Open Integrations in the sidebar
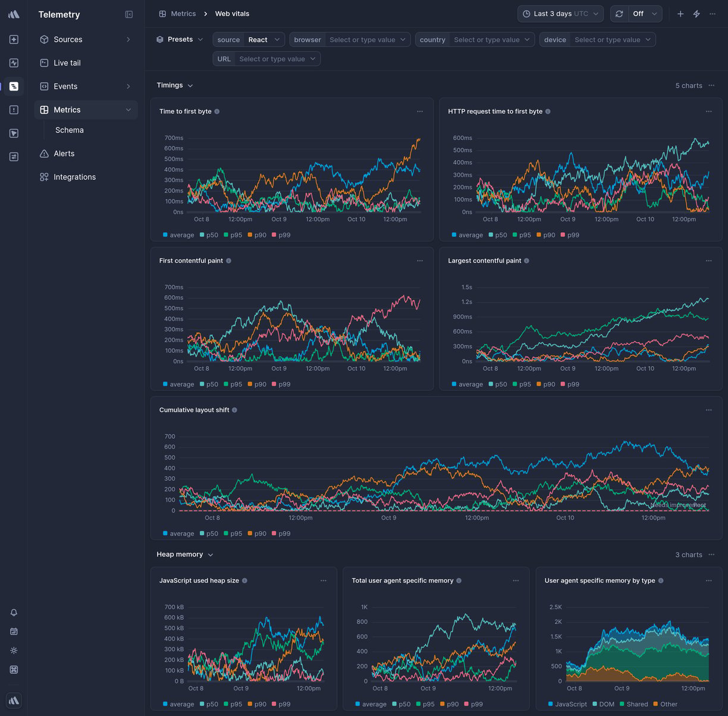Image resolution: width=728 pixels, height=716 pixels. pos(86,177)
